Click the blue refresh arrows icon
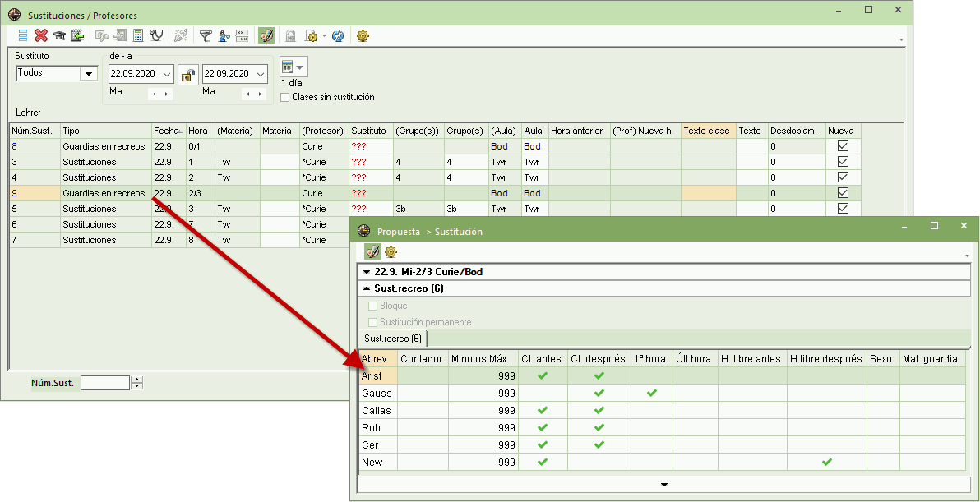 (x=338, y=35)
